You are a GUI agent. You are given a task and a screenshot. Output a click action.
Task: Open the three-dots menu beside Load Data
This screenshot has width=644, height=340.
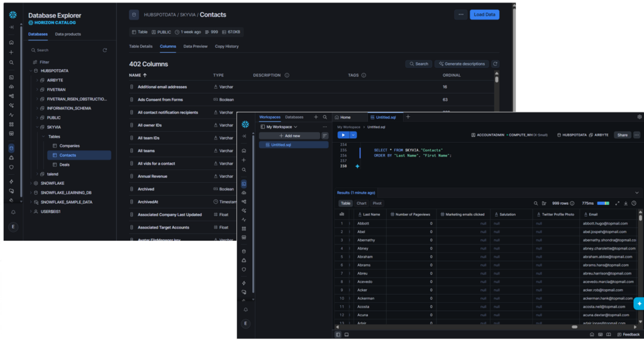point(461,14)
